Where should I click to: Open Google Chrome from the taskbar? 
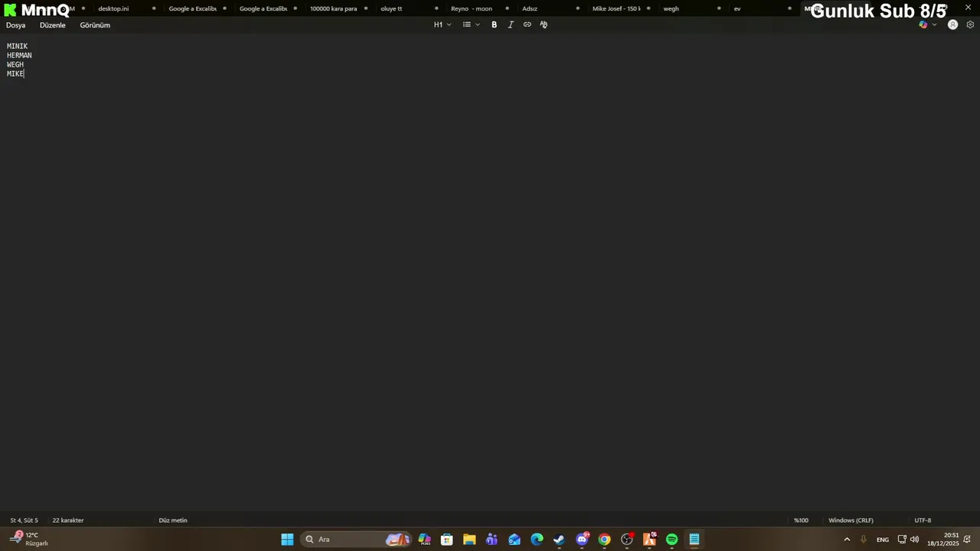coord(604,540)
